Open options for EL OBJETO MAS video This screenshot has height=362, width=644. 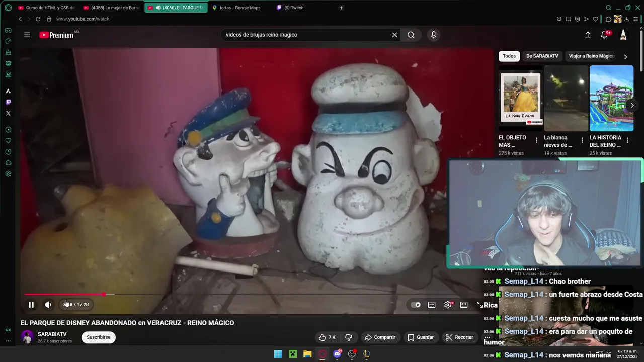click(536, 140)
